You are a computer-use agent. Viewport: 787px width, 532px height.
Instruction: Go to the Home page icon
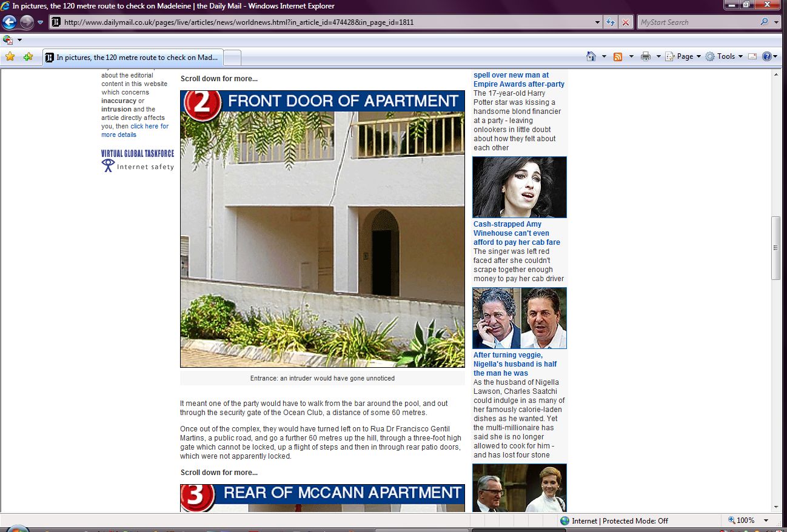[591, 56]
